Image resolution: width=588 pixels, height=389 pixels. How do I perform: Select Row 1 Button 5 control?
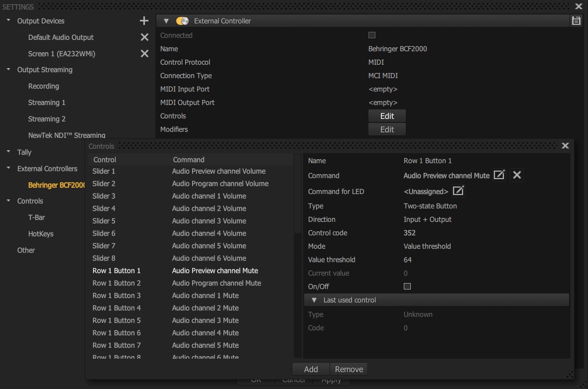pos(191,320)
